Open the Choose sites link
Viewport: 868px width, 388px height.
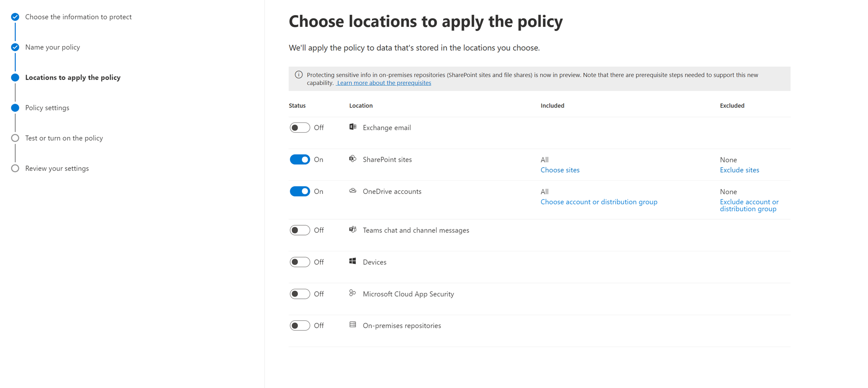pyautogui.click(x=560, y=170)
